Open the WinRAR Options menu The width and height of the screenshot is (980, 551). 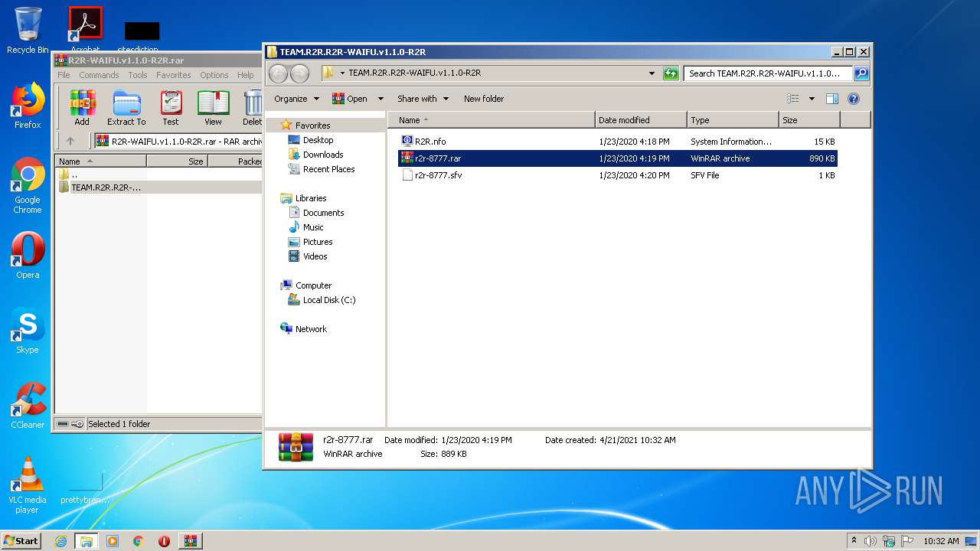click(214, 75)
